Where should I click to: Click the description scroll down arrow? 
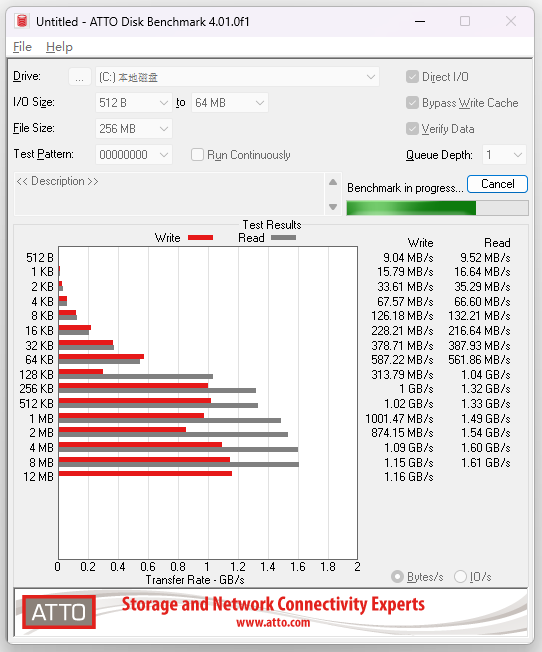click(x=333, y=207)
